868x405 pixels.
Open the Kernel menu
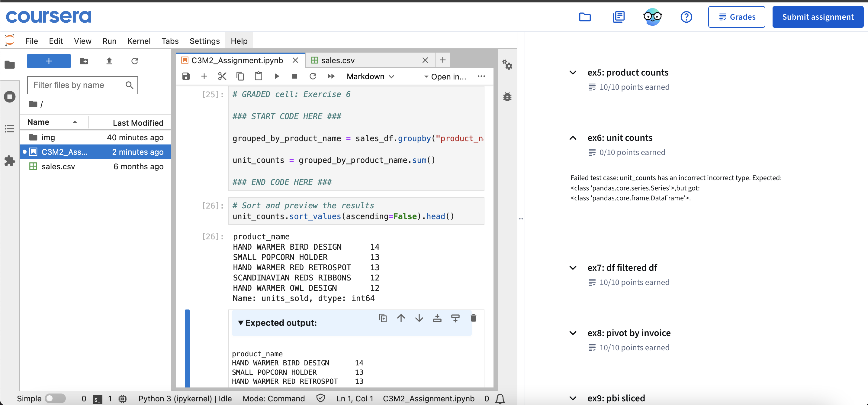139,41
